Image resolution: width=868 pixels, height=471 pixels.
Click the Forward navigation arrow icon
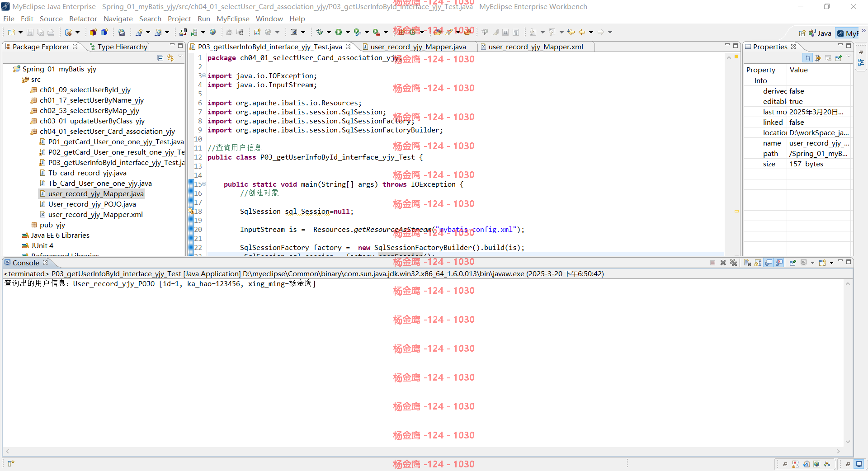[x=601, y=32]
